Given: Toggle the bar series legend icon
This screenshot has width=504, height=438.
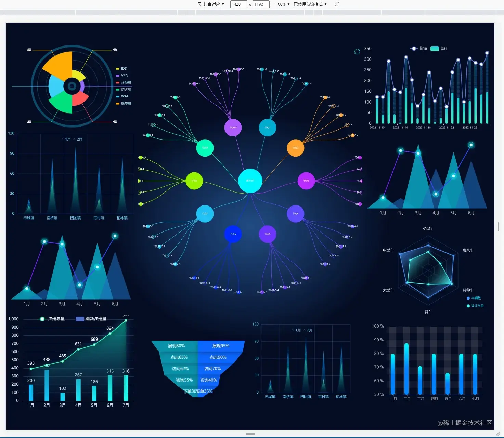Looking at the screenshot, I should click(435, 48).
